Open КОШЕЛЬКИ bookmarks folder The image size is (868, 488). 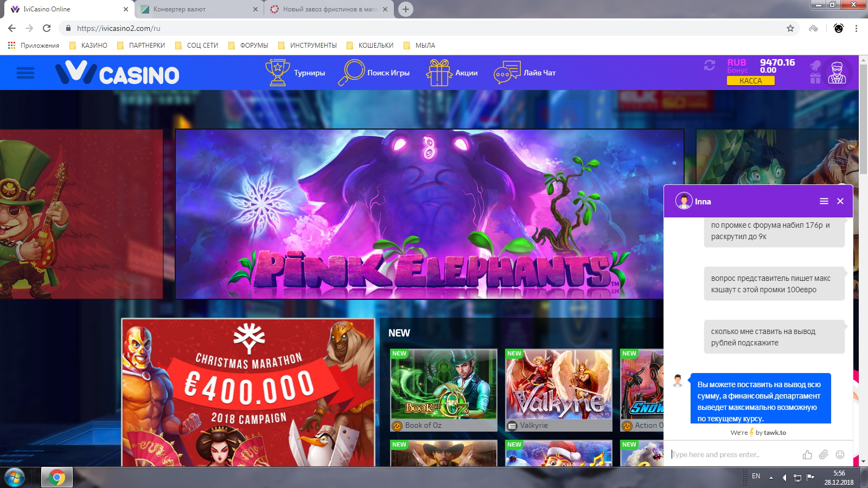click(x=369, y=46)
